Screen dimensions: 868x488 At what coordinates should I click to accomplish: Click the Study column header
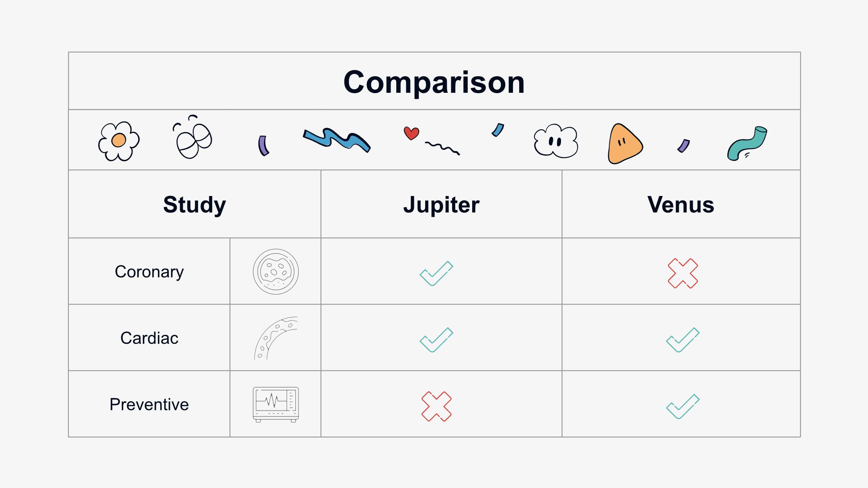[x=194, y=204]
